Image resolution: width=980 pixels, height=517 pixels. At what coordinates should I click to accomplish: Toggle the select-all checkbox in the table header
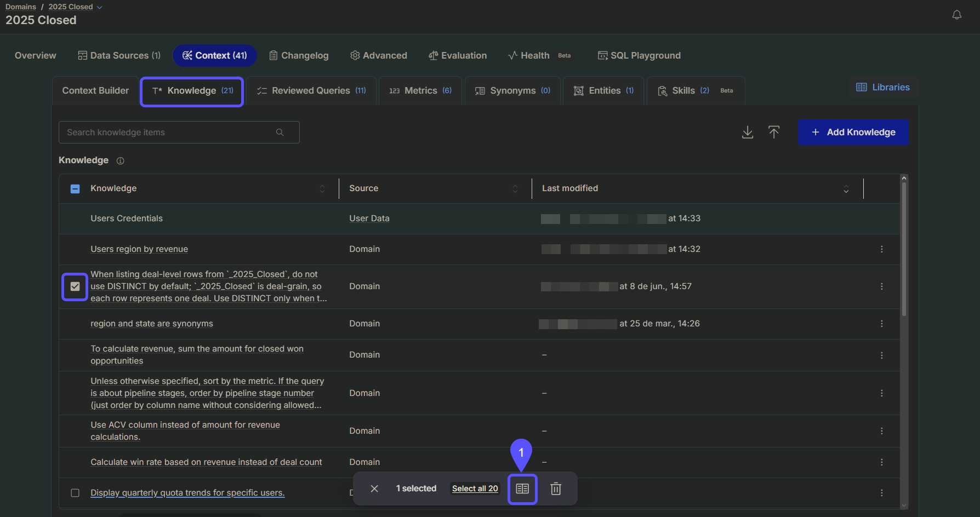[75, 189]
